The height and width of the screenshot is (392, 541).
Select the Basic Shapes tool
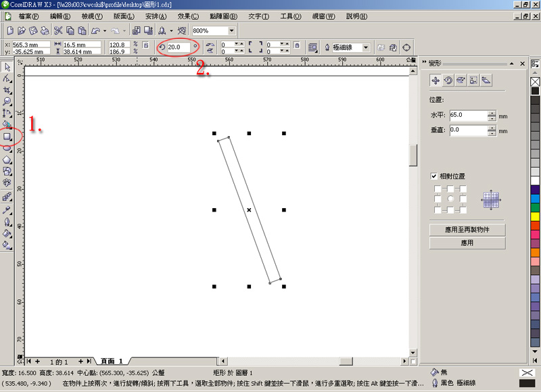[7, 172]
